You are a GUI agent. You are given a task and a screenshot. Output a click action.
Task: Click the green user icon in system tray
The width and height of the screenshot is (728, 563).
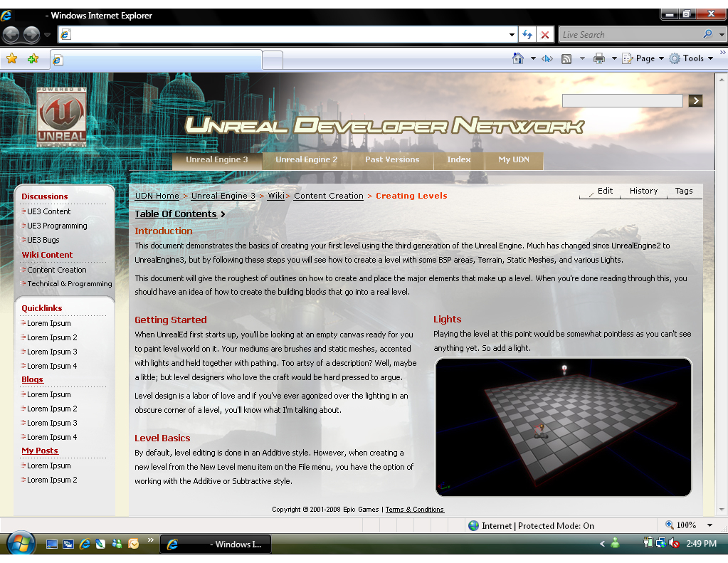pos(615,542)
